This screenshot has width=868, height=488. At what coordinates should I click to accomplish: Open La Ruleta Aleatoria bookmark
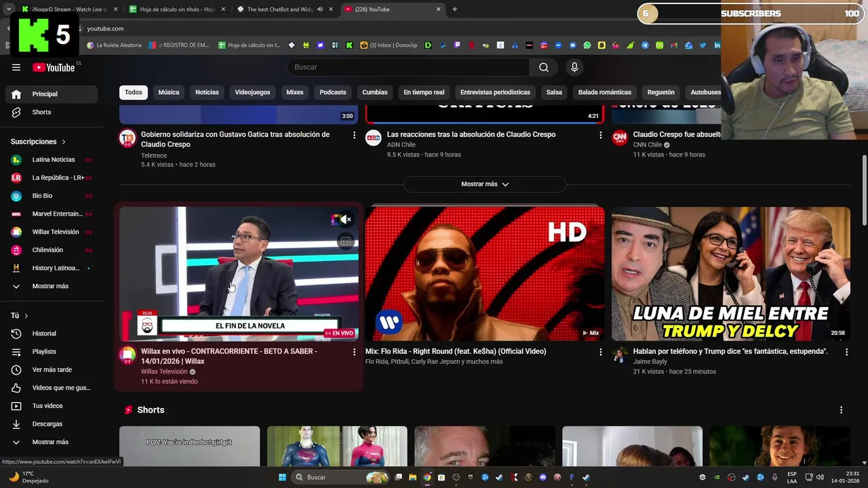(115, 45)
